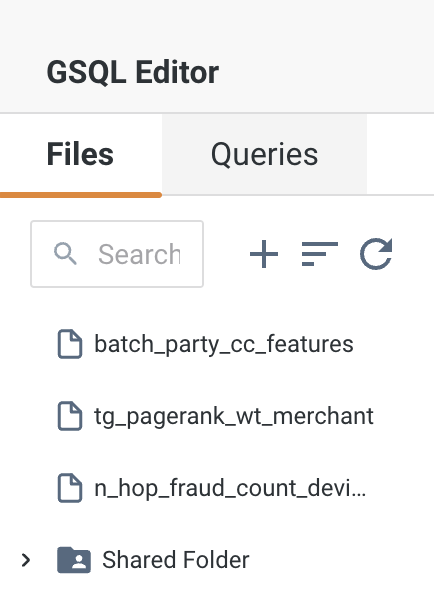
Task: Click the GSQL Editor heading
Action: tap(133, 72)
